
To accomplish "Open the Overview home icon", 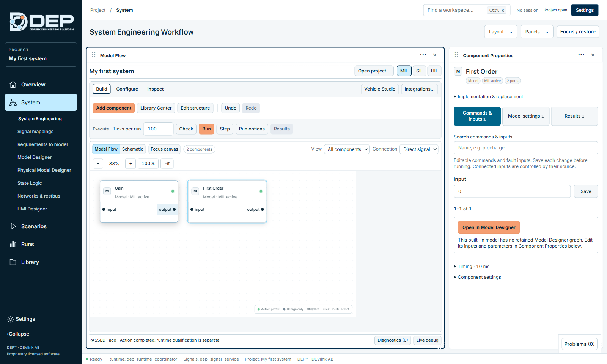I will (x=13, y=85).
